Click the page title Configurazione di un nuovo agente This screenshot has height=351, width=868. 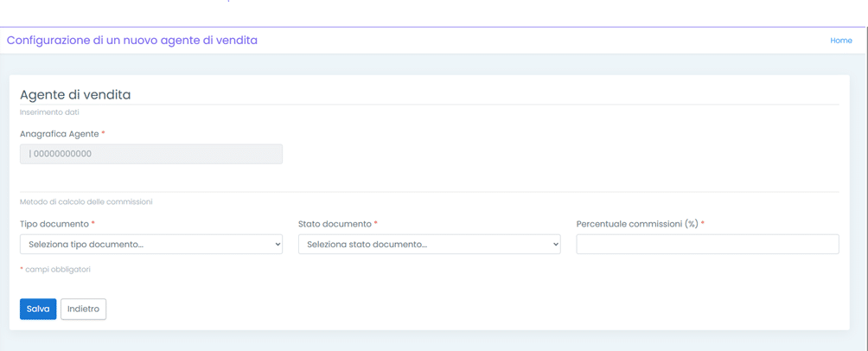pos(132,41)
